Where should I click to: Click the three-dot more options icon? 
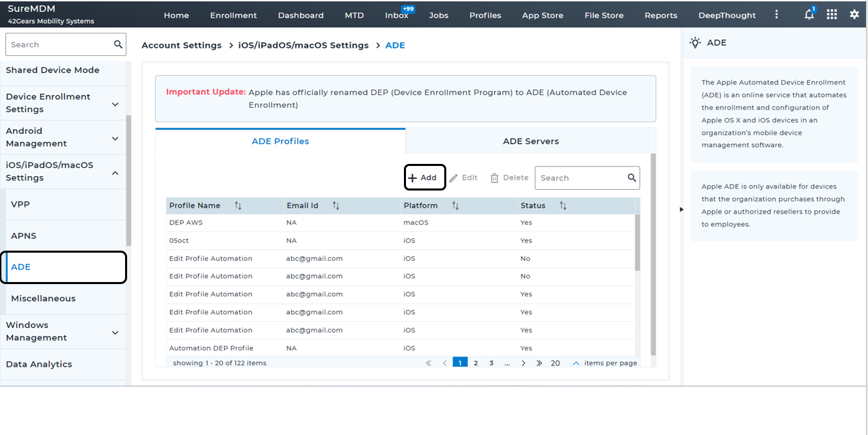coord(776,14)
